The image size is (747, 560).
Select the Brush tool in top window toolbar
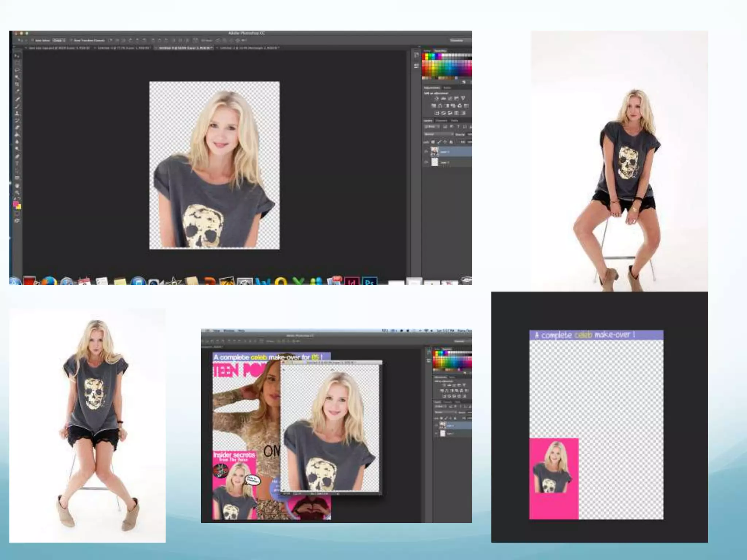(x=17, y=106)
